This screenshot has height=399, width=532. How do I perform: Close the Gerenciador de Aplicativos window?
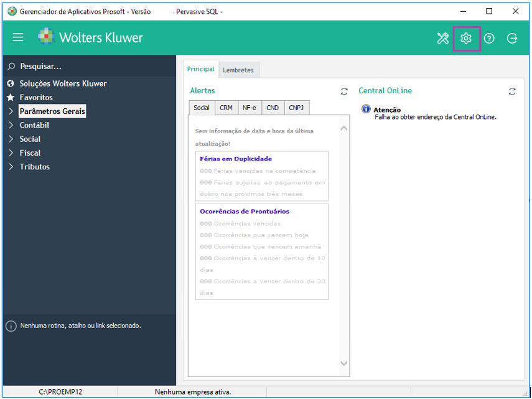[515, 12]
